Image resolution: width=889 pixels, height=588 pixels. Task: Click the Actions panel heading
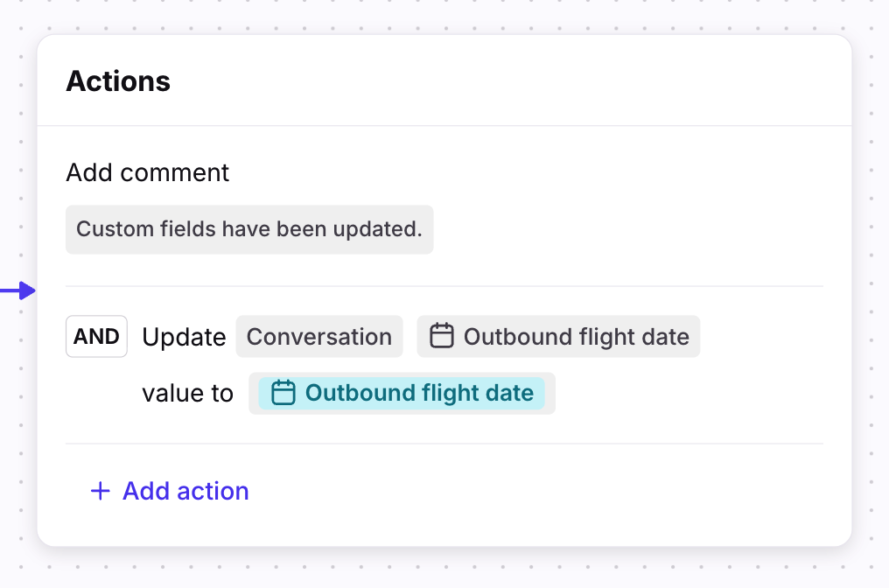coord(118,81)
